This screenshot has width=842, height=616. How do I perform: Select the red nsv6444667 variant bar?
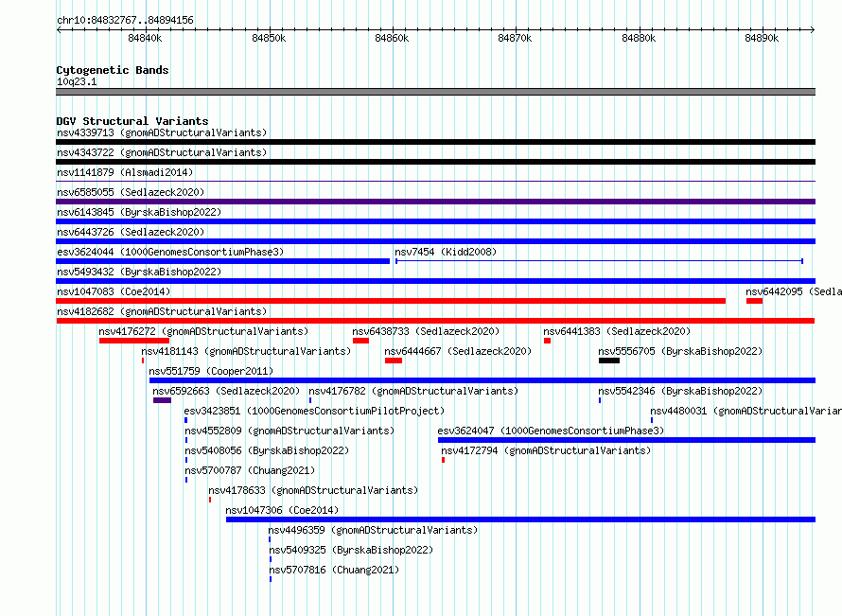click(394, 361)
